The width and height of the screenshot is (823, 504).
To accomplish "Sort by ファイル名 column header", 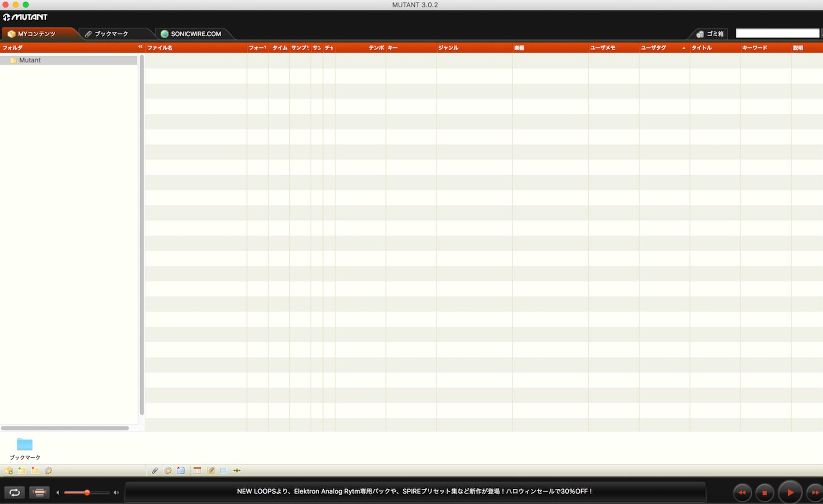I will click(x=196, y=48).
